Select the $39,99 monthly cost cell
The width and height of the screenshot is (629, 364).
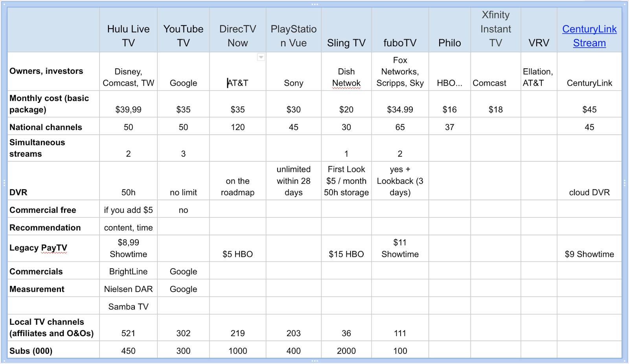pos(129,104)
